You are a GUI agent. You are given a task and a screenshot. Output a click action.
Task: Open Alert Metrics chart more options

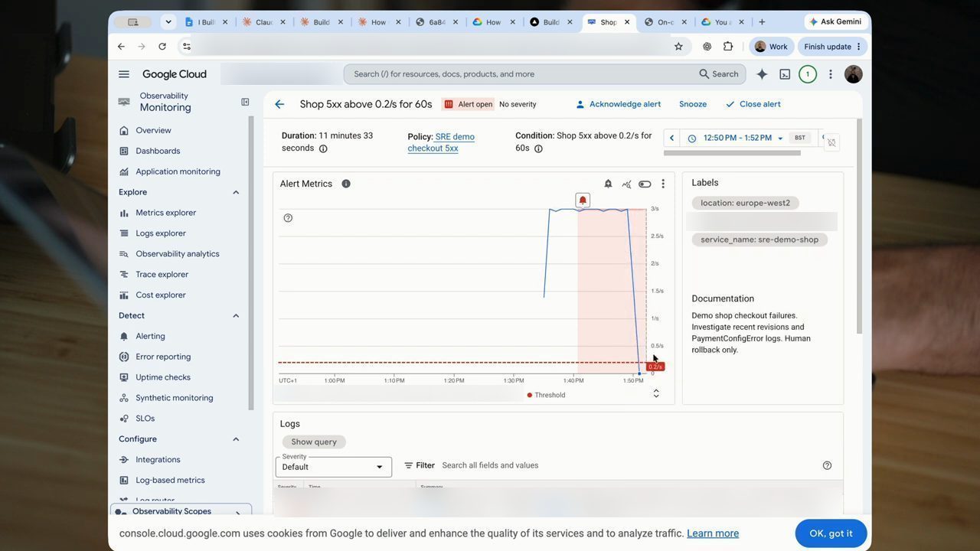point(663,184)
